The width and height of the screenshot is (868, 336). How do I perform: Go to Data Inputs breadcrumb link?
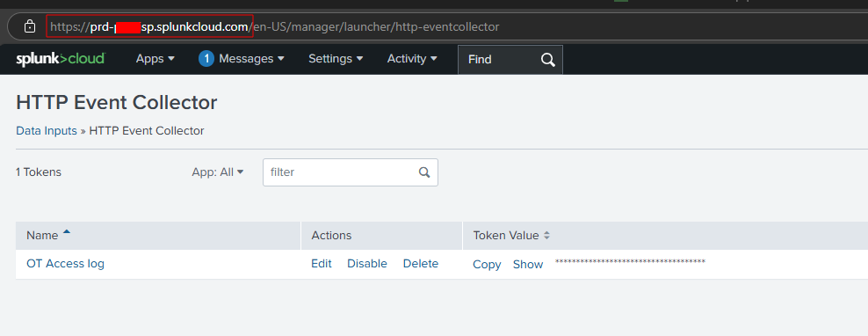(47, 131)
